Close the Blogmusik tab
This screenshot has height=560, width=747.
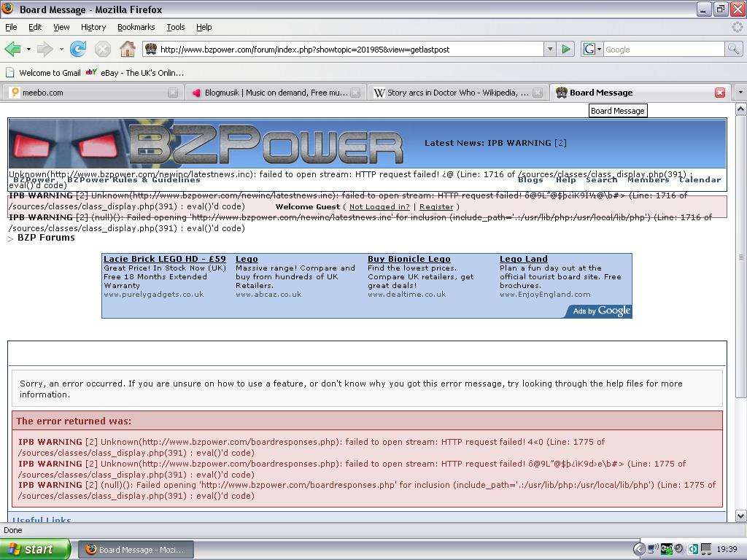point(355,93)
